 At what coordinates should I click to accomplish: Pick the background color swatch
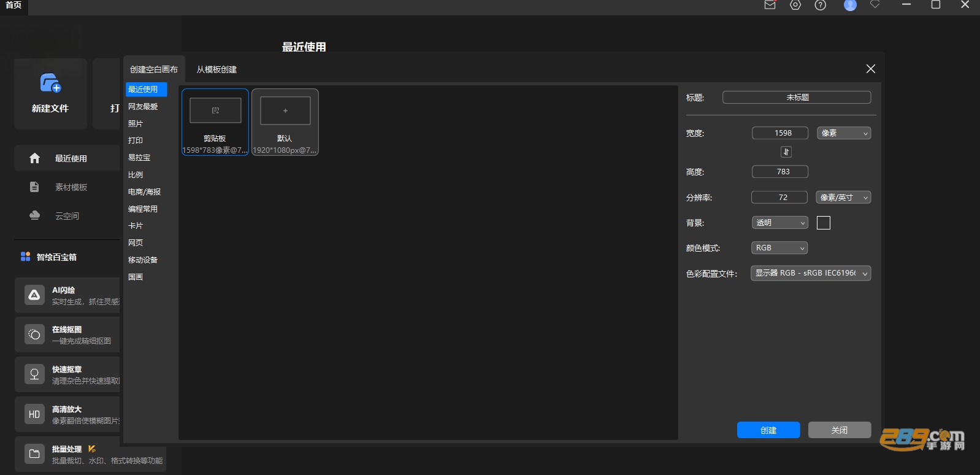tap(824, 223)
